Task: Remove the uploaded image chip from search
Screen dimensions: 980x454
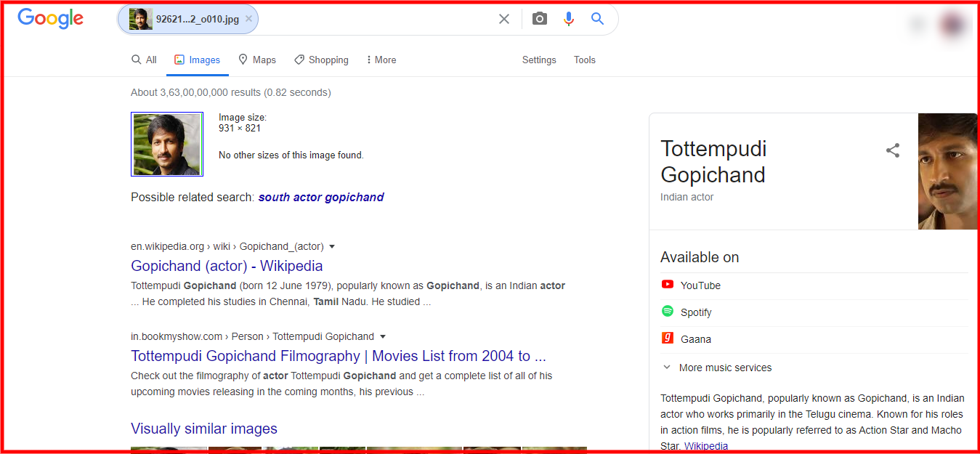Action: point(248,19)
